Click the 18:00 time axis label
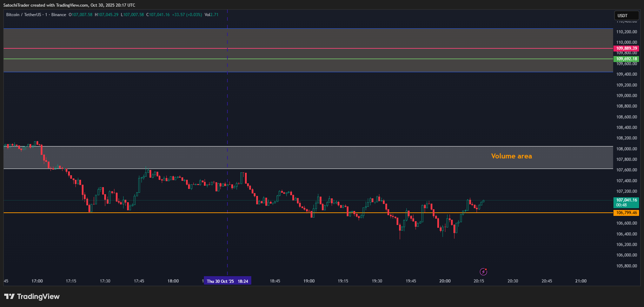 173,281
